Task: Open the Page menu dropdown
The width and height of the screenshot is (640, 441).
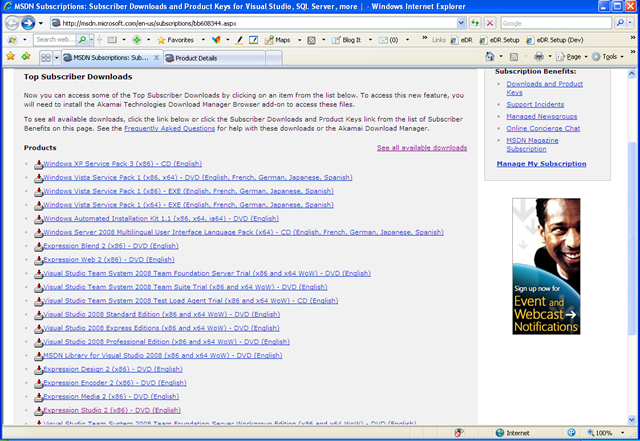Action: [x=572, y=57]
